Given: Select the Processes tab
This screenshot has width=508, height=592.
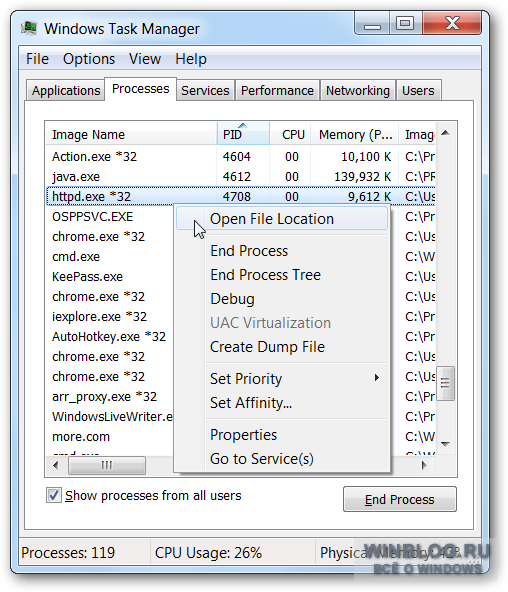Looking at the screenshot, I should (x=140, y=89).
